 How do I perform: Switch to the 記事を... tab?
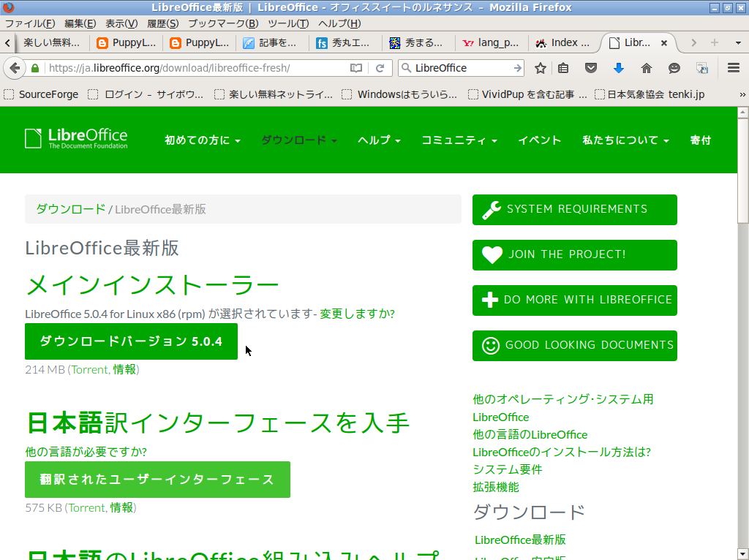(272, 43)
